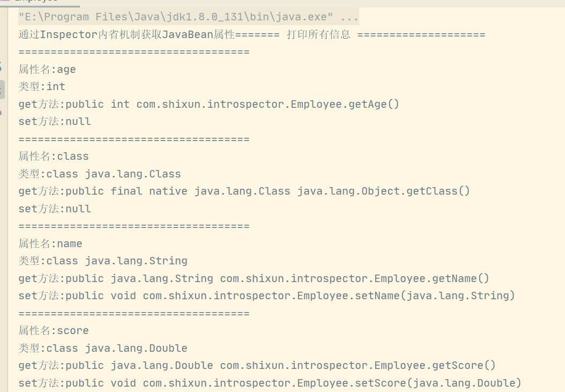This screenshot has height=392, width=565.
Task: Click the getName() method output line
Action: click(x=254, y=278)
